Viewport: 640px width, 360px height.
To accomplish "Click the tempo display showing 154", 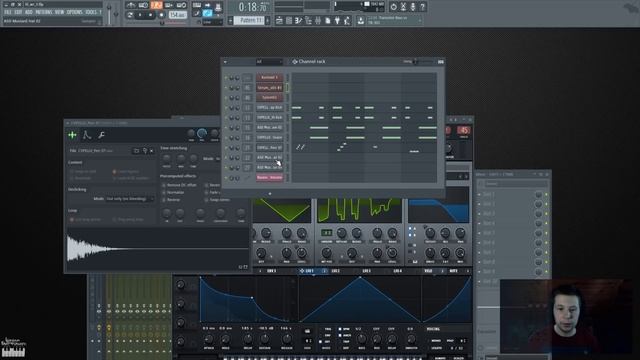I will tap(177, 14).
